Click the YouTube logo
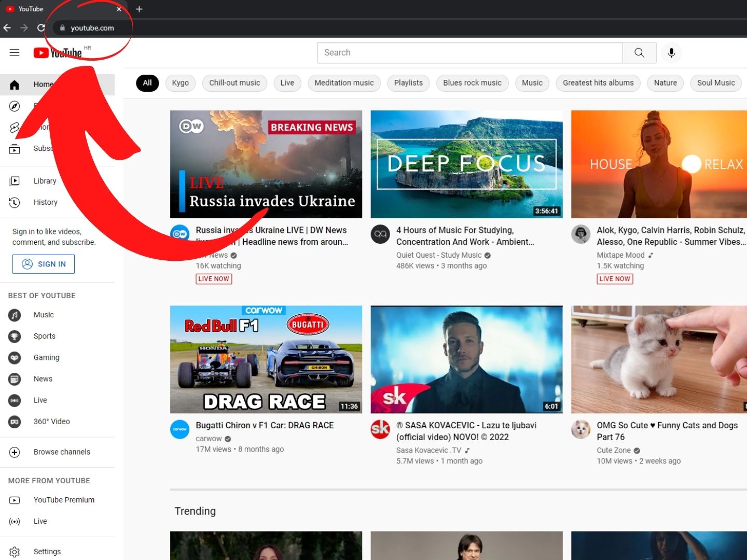Viewport: 747px width, 560px height. [58, 52]
